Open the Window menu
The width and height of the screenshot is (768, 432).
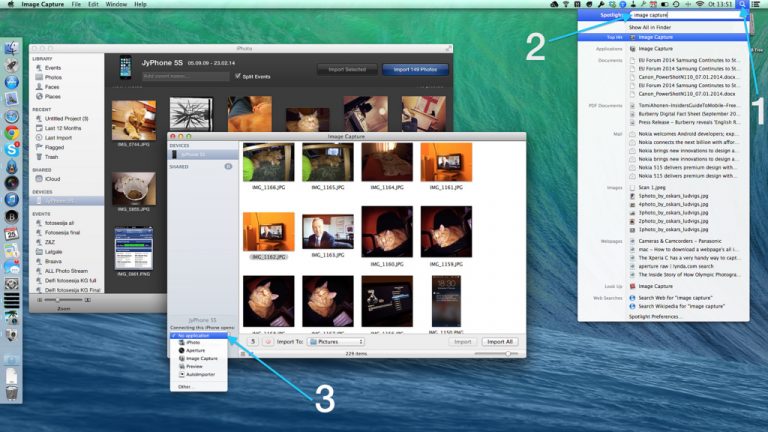116,4
